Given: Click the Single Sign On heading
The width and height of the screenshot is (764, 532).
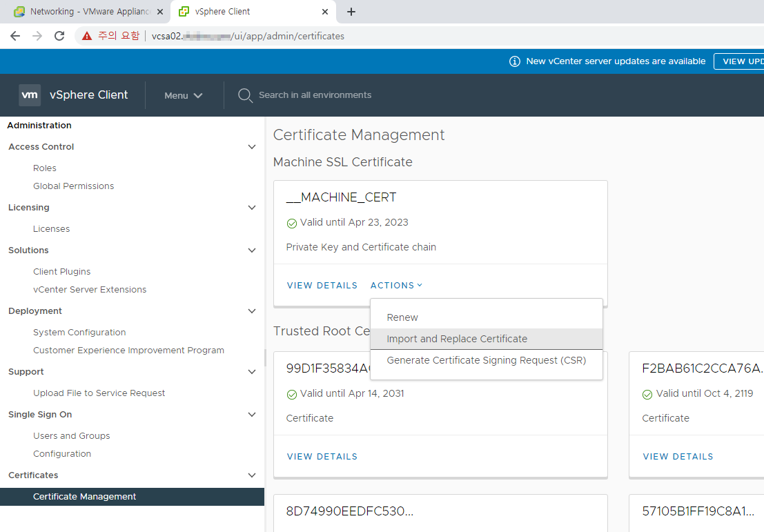Looking at the screenshot, I should (40, 415).
